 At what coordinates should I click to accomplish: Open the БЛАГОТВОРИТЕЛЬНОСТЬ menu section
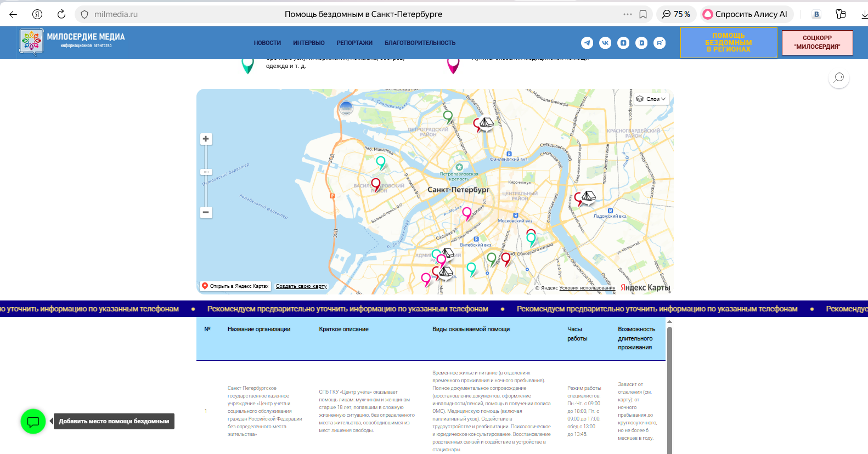click(420, 43)
